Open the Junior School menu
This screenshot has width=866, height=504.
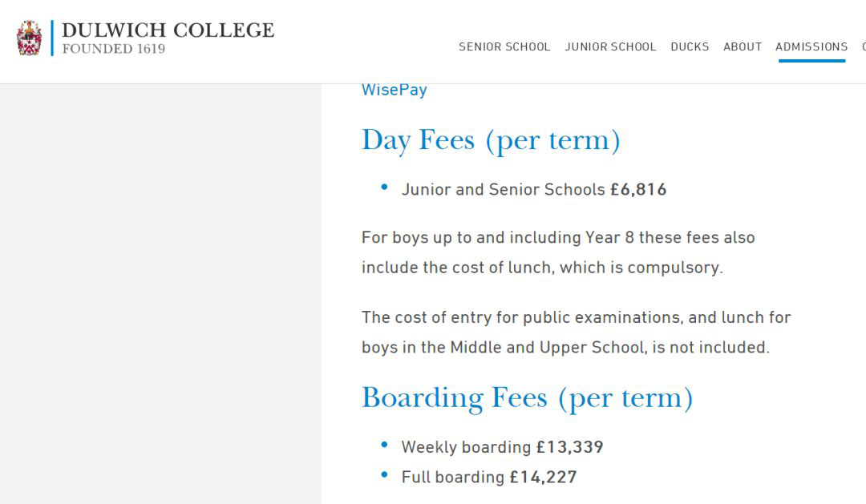click(610, 46)
